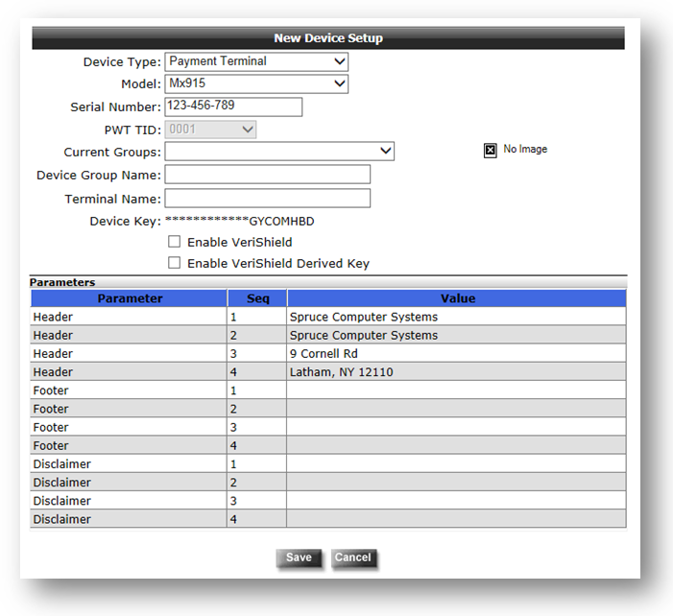Click the Seq column header
Viewport: 673px width, 616px height.
[257, 298]
